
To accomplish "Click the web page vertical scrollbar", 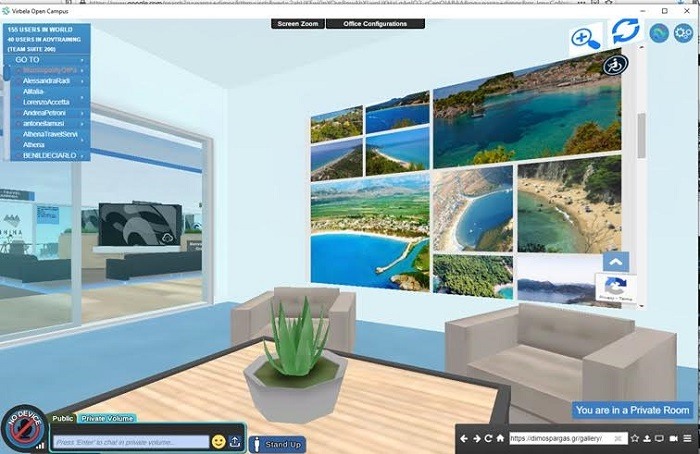I will [x=640, y=135].
